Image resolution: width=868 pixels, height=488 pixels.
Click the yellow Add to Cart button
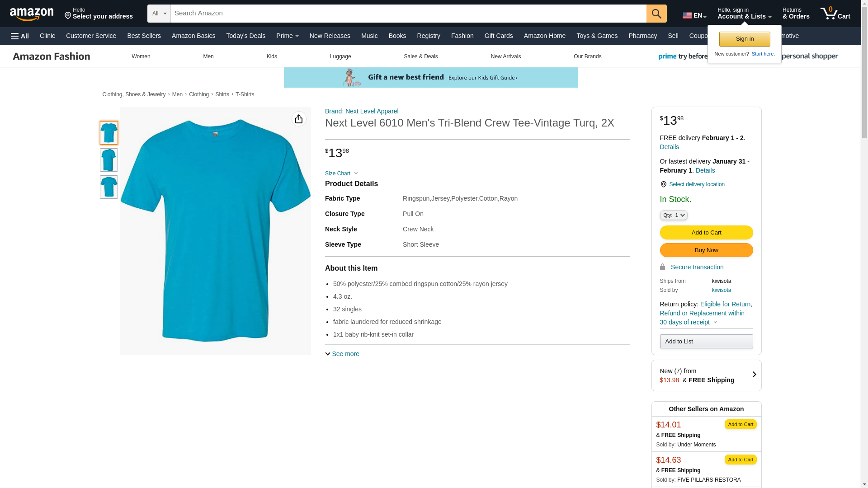[706, 233]
